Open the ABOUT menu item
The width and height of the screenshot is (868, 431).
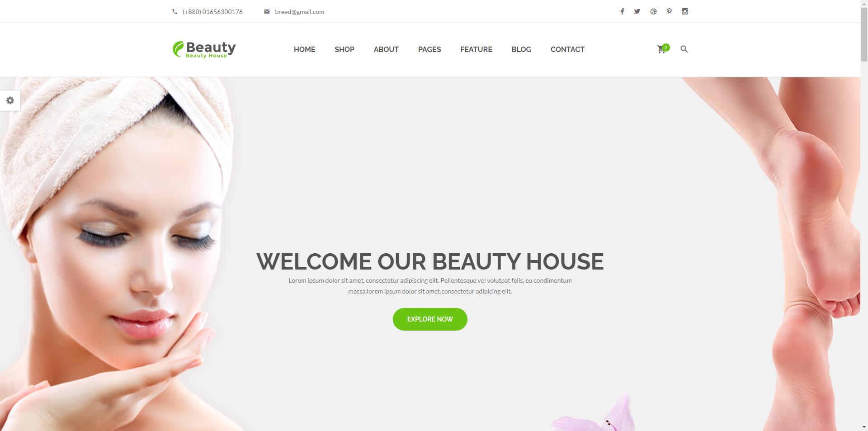click(x=386, y=49)
